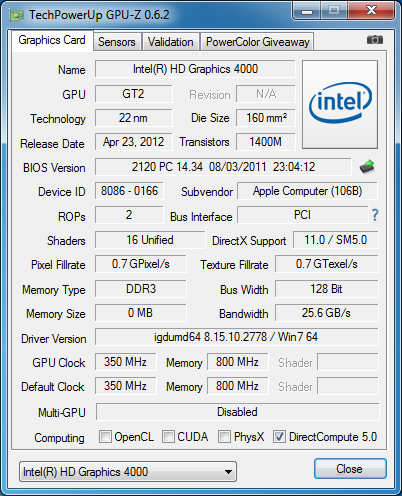Click the ROPs value field
402x496 pixels.
point(129,215)
